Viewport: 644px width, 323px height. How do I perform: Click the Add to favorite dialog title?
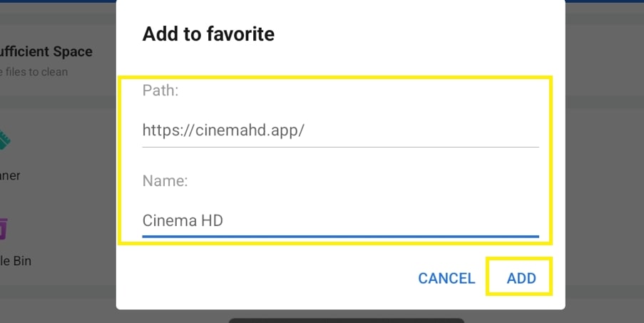coord(208,34)
